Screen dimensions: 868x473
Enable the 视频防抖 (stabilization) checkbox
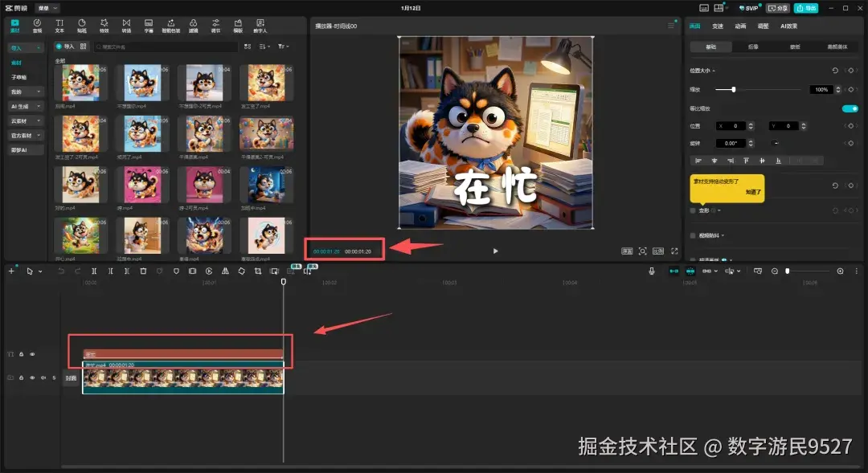pos(693,235)
